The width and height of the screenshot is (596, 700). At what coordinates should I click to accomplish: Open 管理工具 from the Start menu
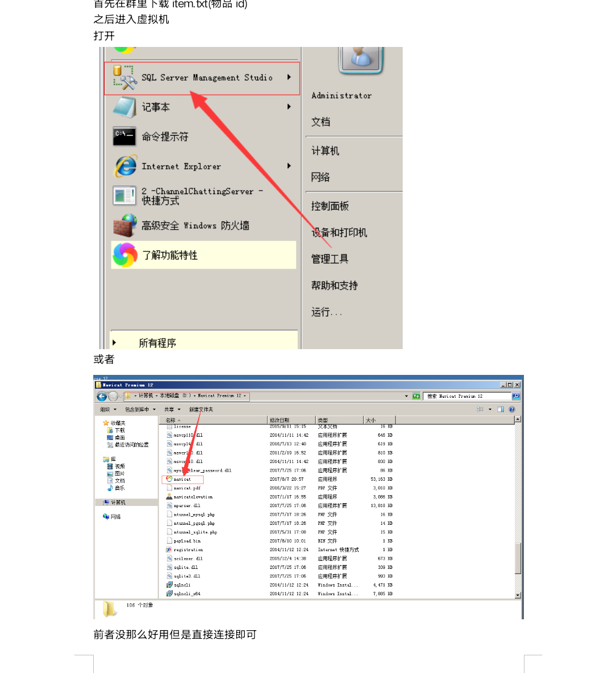point(330,259)
